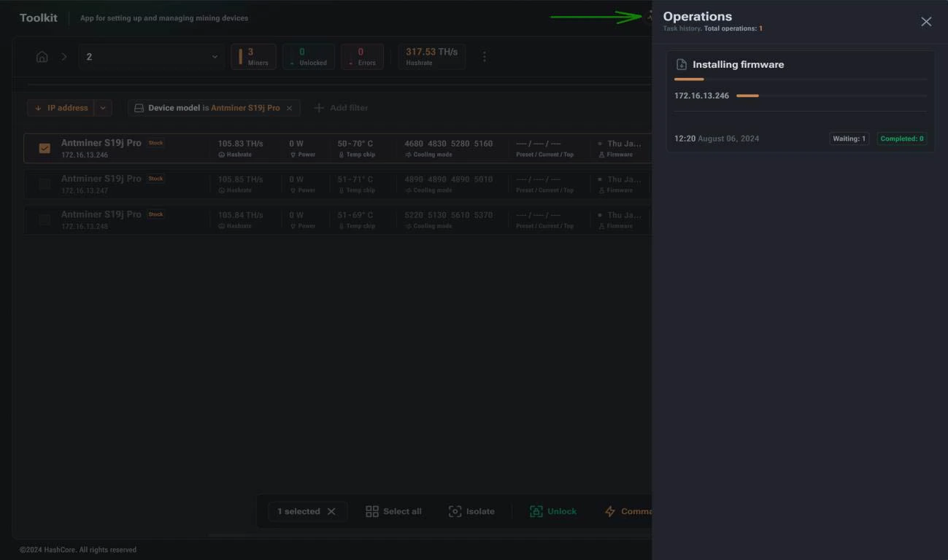
Task: Click the '12:20 August 06, 2024' timestamp
Action: pos(717,139)
